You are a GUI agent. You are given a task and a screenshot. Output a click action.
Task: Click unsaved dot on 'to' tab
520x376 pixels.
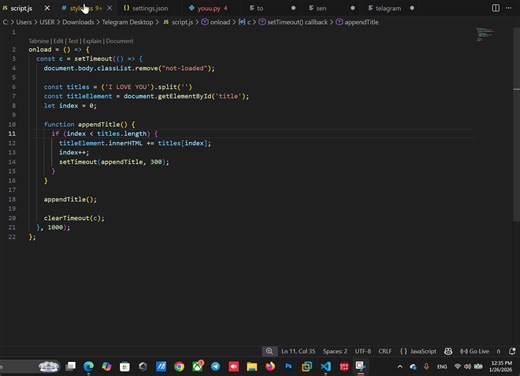pos(293,8)
